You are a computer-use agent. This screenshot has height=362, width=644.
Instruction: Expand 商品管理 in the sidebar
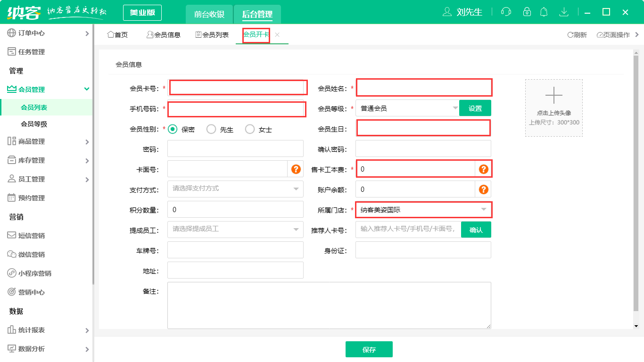pos(47,141)
